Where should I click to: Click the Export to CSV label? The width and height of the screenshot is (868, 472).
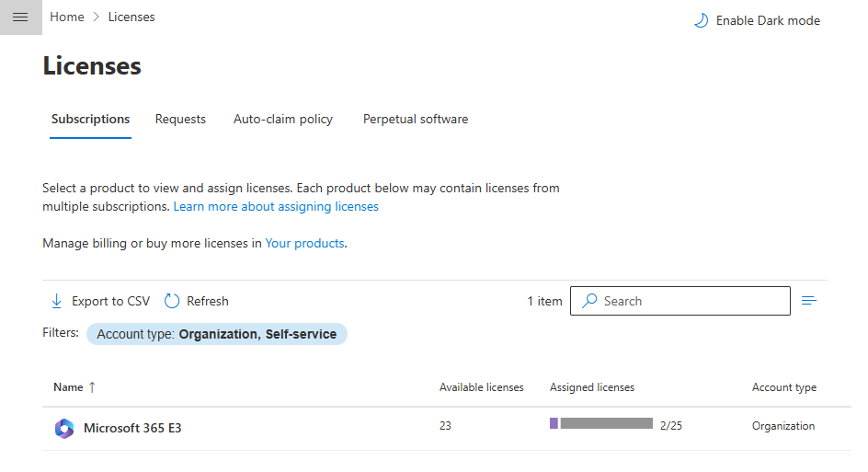110,301
